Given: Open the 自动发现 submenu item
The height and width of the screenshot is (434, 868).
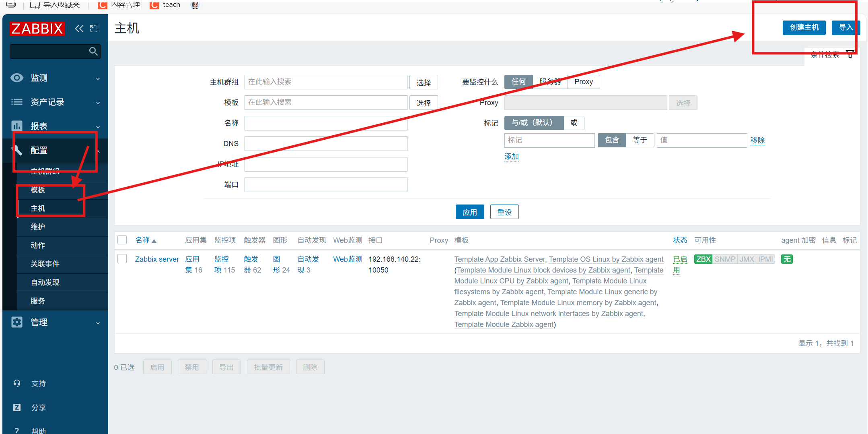Looking at the screenshot, I should click(62, 283).
